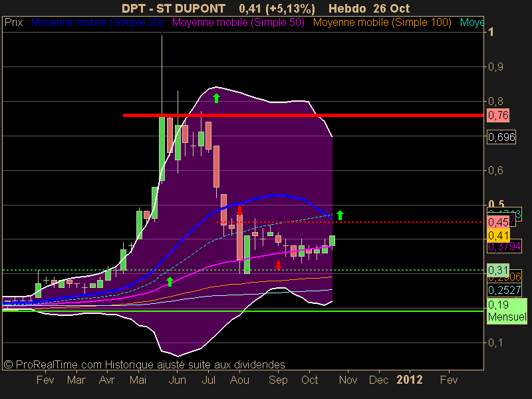Click the red 0,76 resistance price tag

[498, 115]
